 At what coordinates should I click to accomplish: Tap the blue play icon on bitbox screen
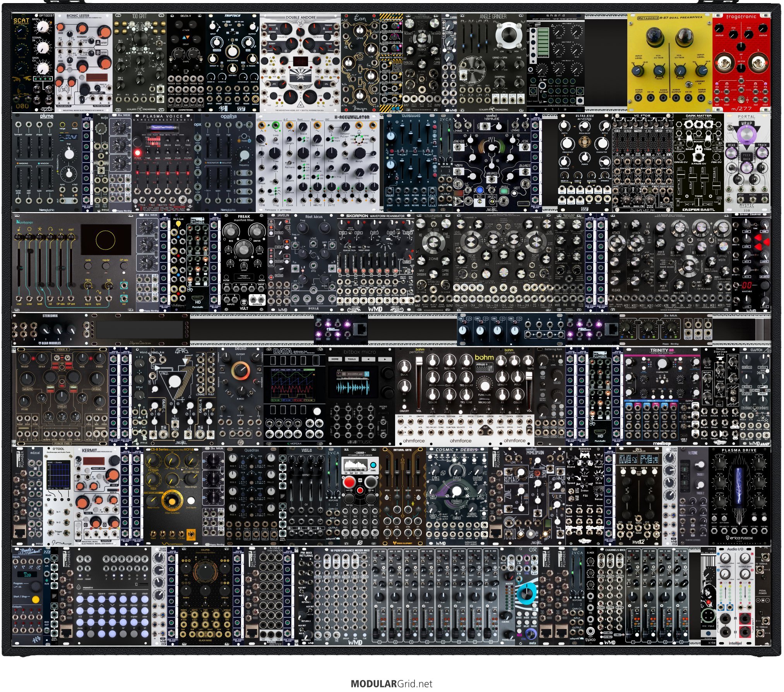pos(366,374)
